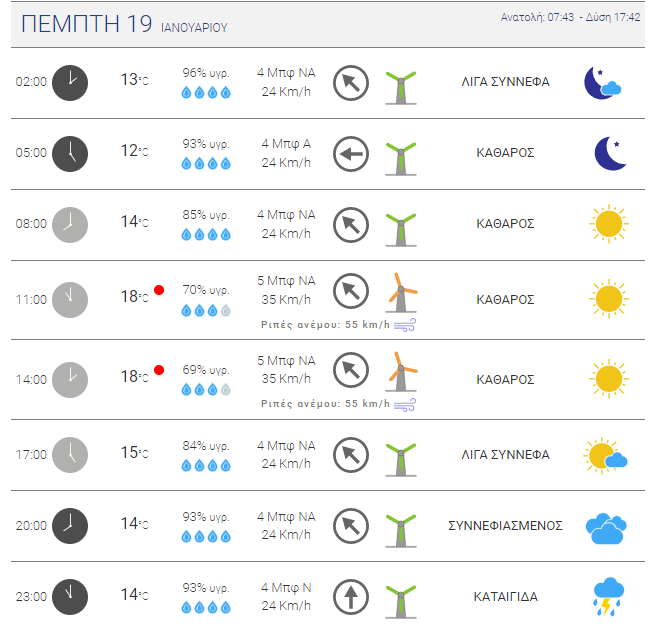Select the crescent moon icon at 05:00
656x624 pixels.
tap(610, 153)
